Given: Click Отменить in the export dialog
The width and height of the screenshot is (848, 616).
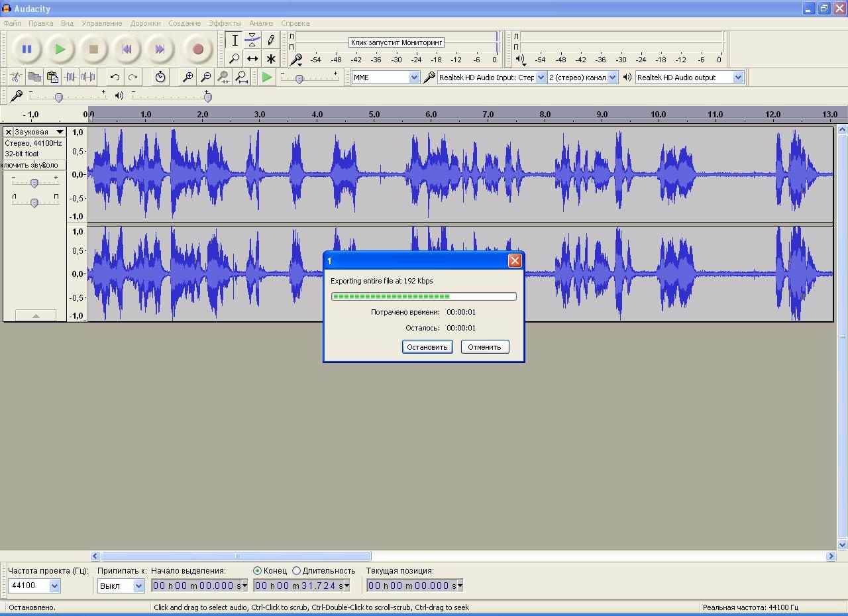Looking at the screenshot, I should (x=484, y=347).
